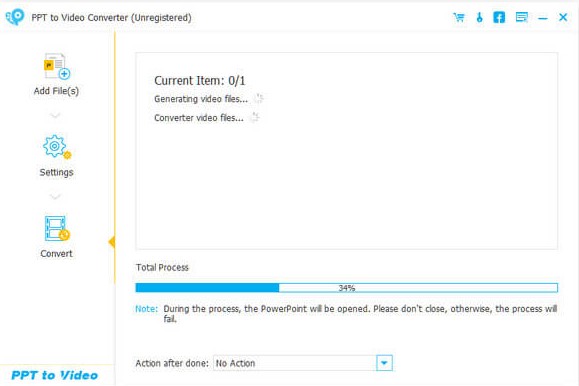
Task: Click the Convert step label
Action: click(56, 254)
